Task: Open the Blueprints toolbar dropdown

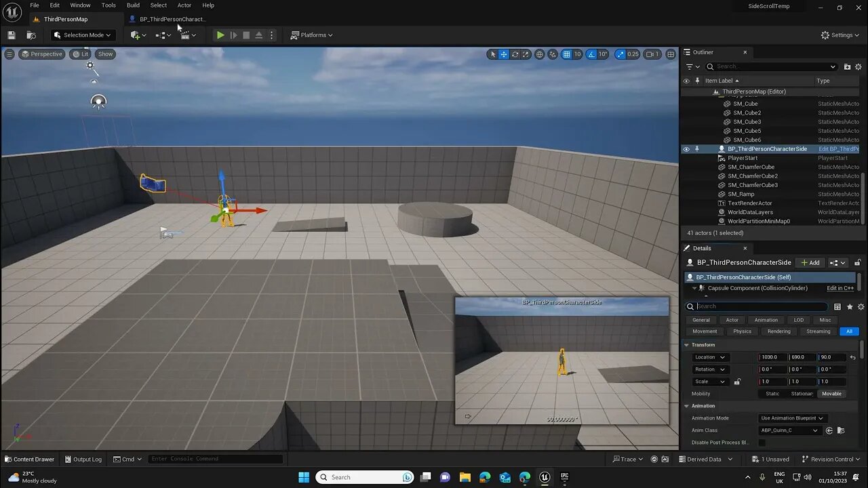Action: tap(163, 35)
